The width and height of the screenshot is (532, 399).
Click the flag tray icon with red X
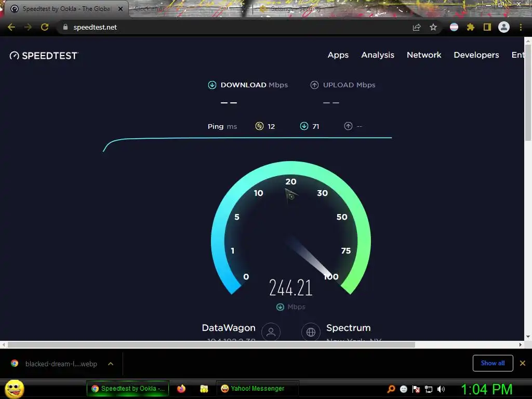click(416, 389)
